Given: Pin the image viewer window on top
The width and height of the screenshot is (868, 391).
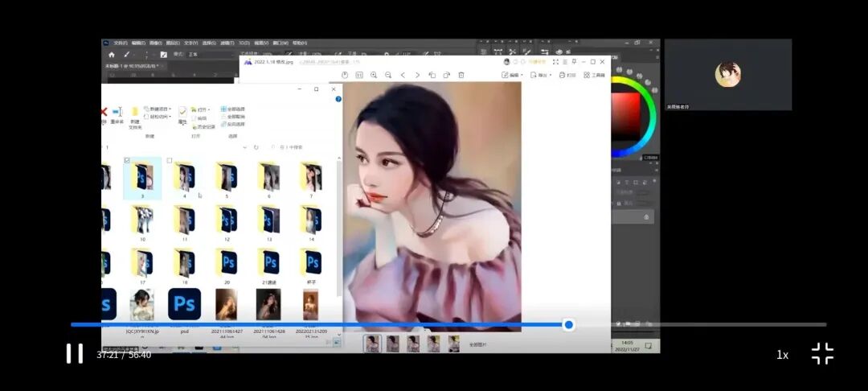Looking at the screenshot, I should click(x=574, y=62).
